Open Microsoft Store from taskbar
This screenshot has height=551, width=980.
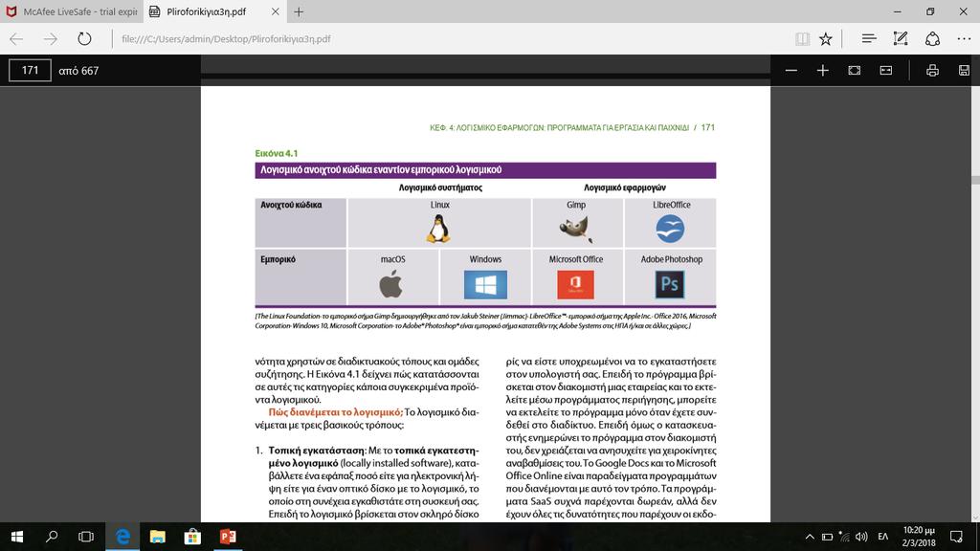[x=192, y=537]
